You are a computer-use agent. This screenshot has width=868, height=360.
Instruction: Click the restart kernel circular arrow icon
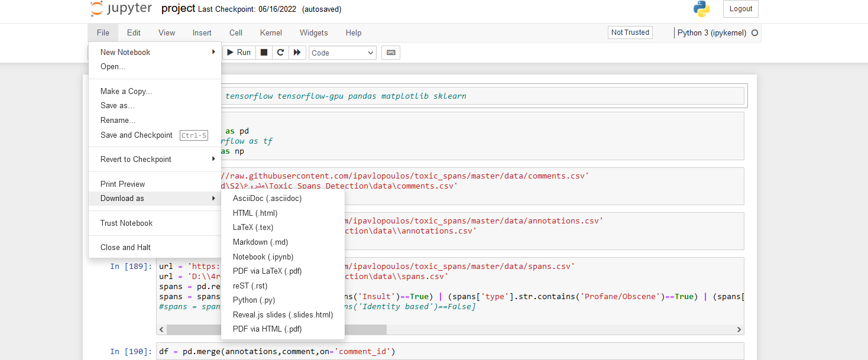click(x=281, y=53)
